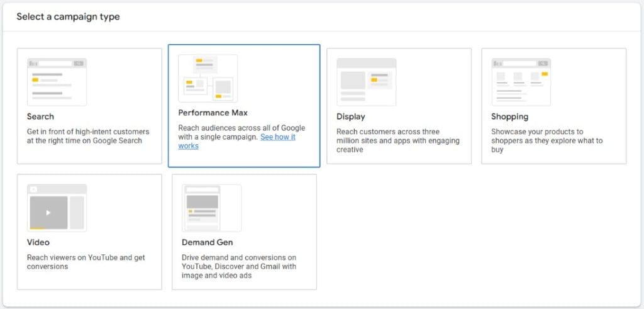Select the Video card title

[38, 242]
